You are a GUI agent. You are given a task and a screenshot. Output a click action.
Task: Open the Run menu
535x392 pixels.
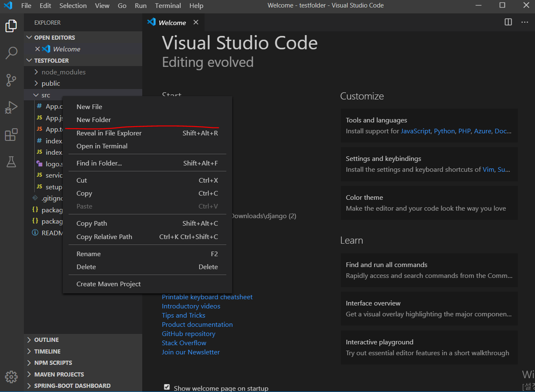(x=141, y=6)
